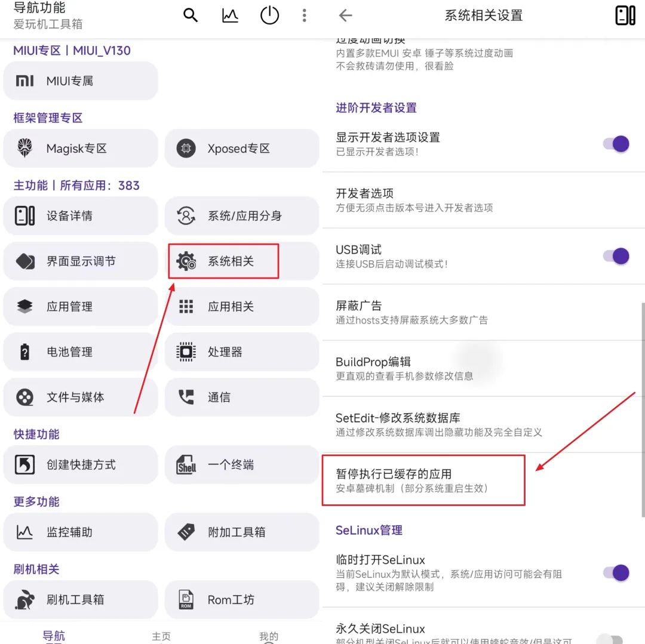Launch 一个终端 using the Shell icon

(x=186, y=464)
